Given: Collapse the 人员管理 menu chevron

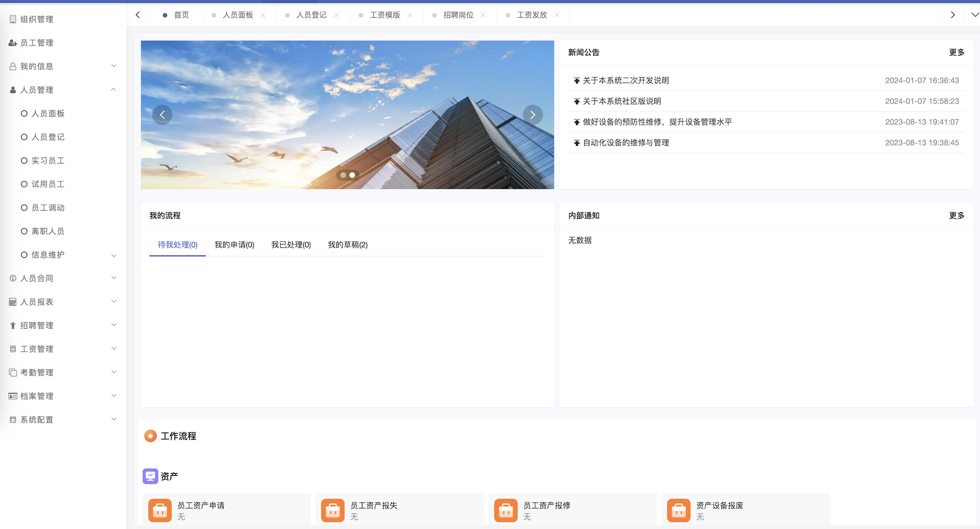Looking at the screenshot, I should (114, 89).
